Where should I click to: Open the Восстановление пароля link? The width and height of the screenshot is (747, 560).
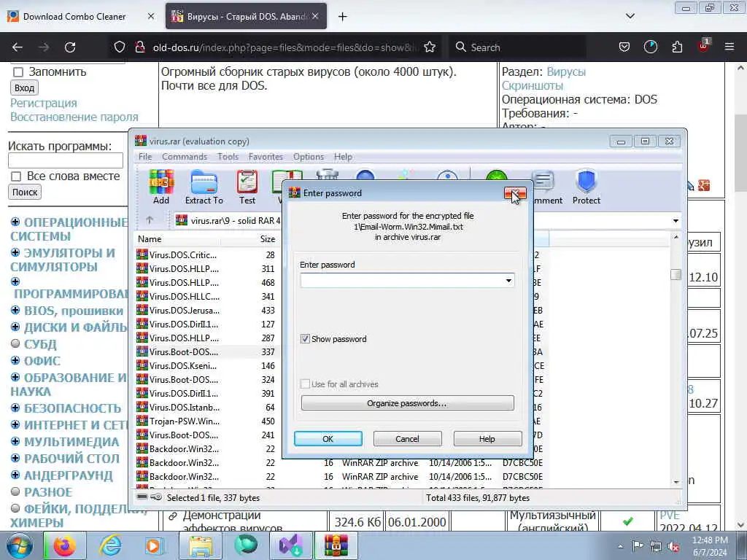point(74,117)
